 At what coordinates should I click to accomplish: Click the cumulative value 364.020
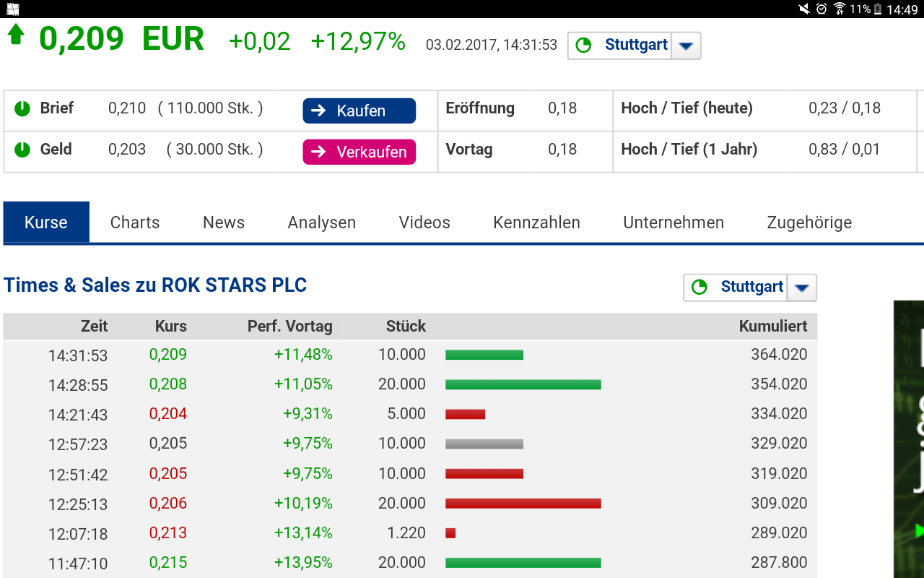coord(779,355)
